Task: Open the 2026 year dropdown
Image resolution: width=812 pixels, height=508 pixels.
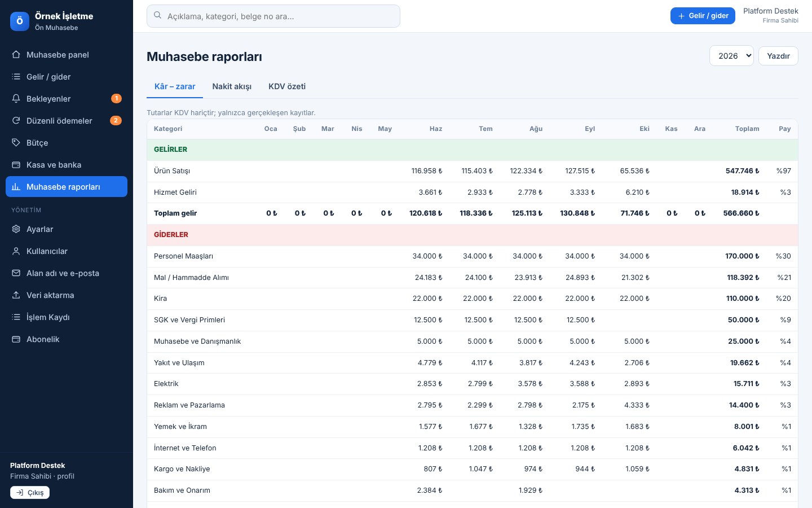Action: [x=731, y=56]
